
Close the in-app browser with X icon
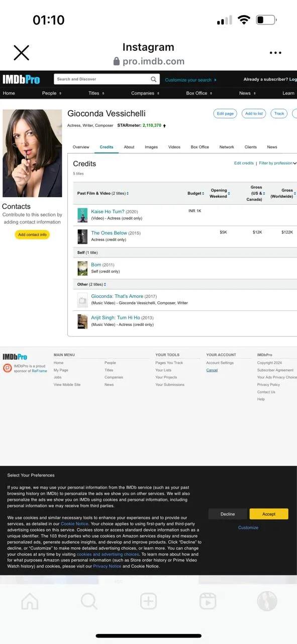[21, 52]
